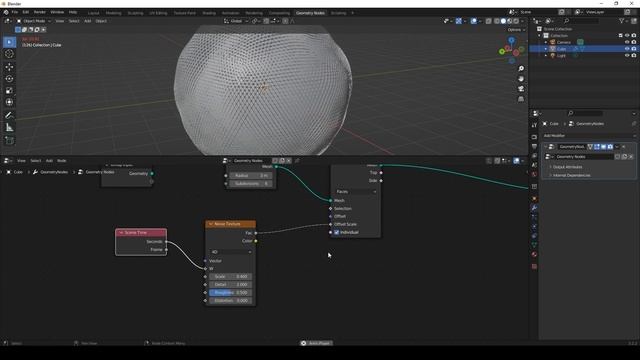
Task: Open the Faces mode dropdown on Extrude node
Action: click(x=356, y=191)
